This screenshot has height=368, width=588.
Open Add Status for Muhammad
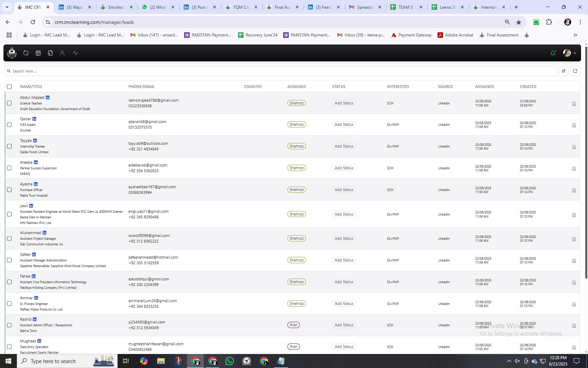coord(344,238)
